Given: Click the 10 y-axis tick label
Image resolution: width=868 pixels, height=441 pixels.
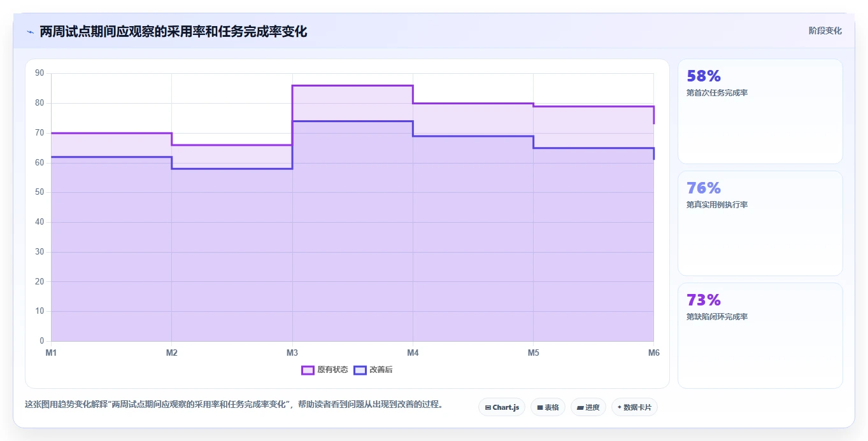Looking at the screenshot, I should coord(39,311).
